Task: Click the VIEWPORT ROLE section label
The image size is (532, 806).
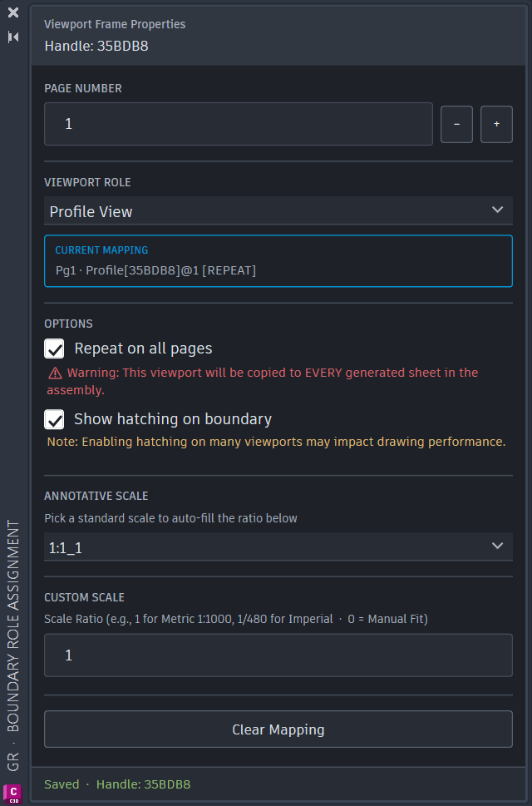Action: click(x=87, y=182)
